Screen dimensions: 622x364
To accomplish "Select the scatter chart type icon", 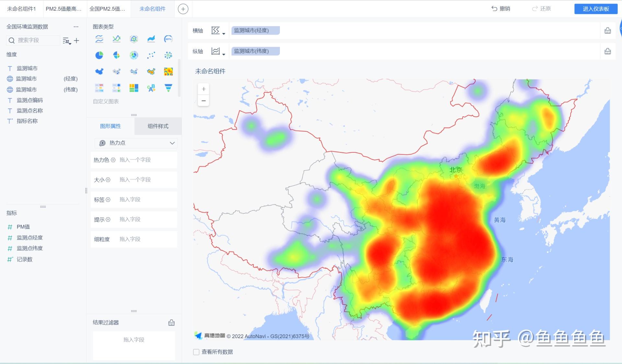I will point(151,55).
